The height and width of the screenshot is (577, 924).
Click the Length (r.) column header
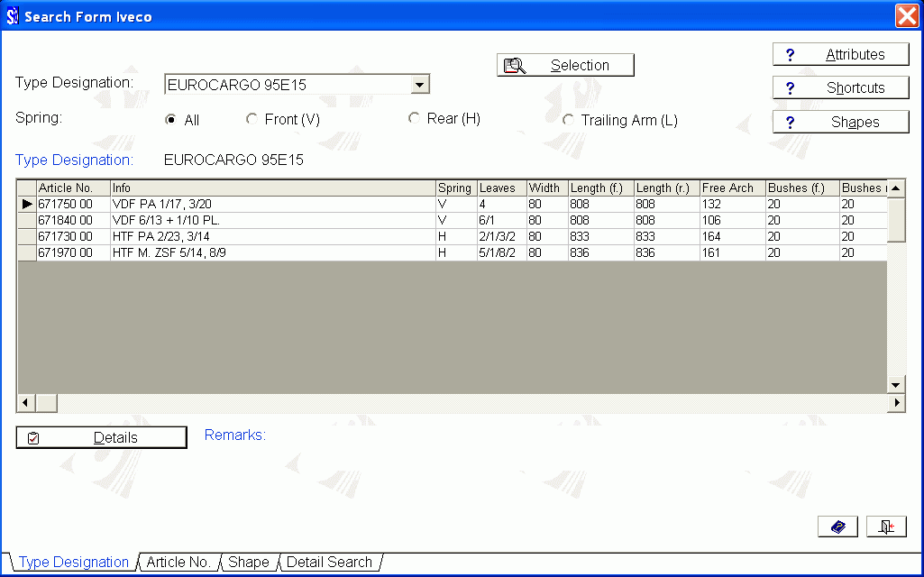[666, 188]
